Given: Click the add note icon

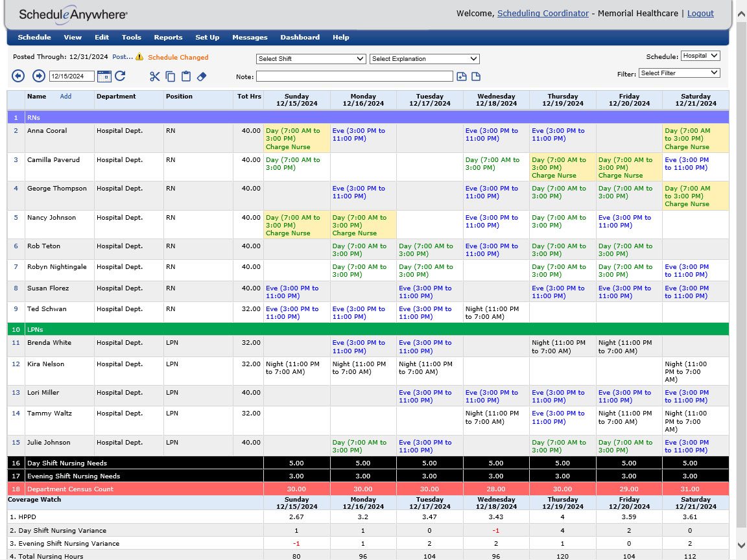Looking at the screenshot, I should point(462,76).
